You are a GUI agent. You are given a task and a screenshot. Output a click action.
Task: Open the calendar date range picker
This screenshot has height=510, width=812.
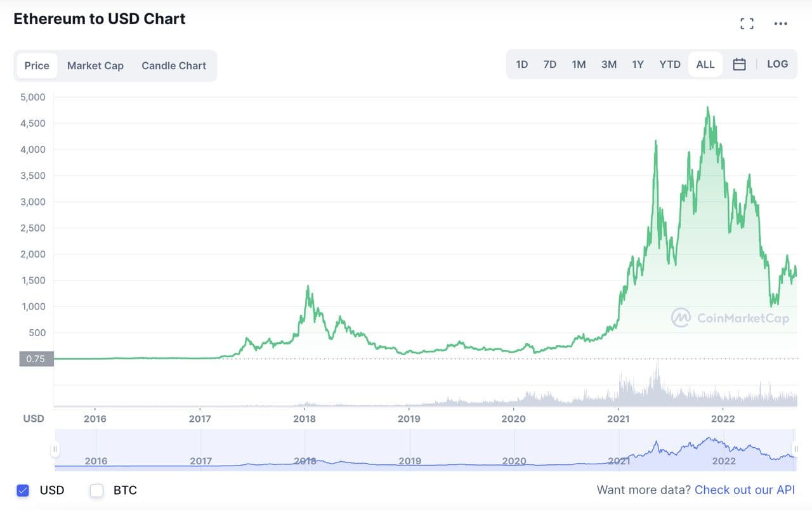[739, 64]
